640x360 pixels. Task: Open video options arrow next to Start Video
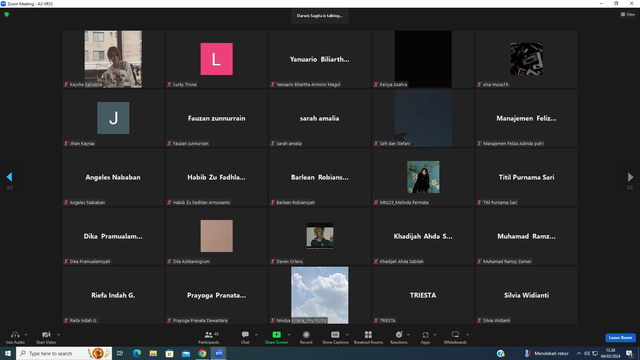click(x=59, y=335)
